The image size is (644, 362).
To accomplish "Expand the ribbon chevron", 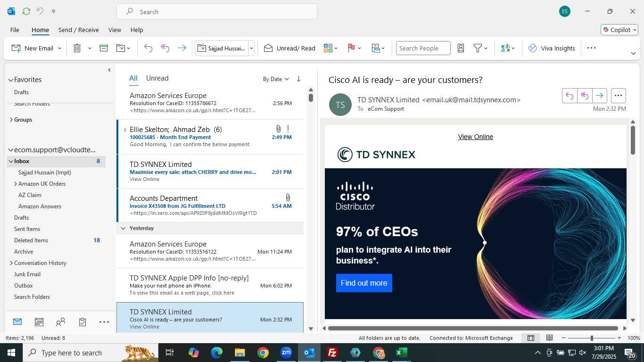I will coord(634,53).
